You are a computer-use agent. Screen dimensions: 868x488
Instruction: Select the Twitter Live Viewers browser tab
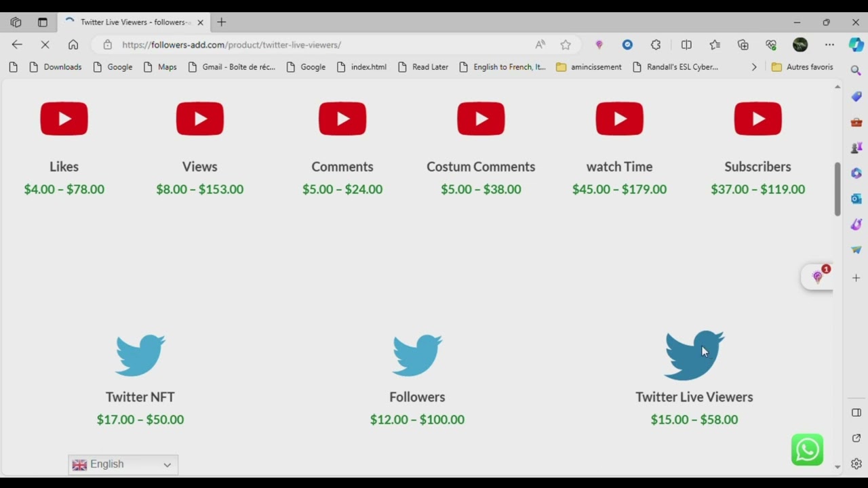click(x=133, y=22)
